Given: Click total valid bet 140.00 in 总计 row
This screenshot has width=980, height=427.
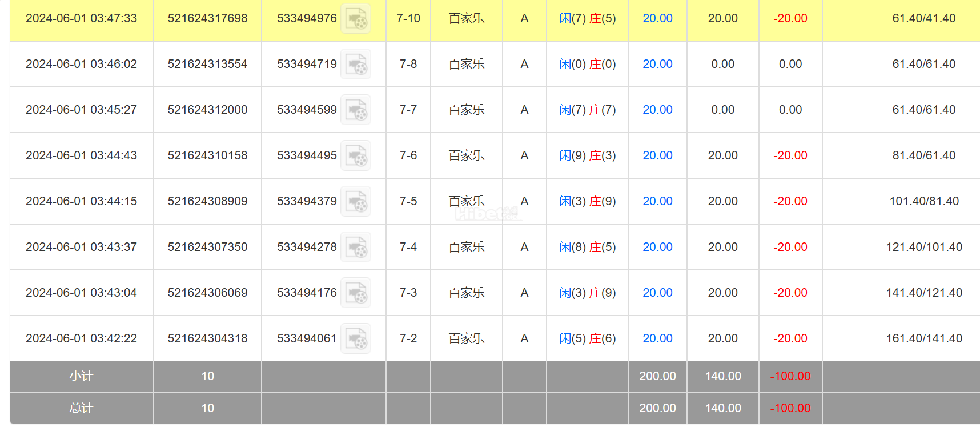Looking at the screenshot, I should pos(723,408).
